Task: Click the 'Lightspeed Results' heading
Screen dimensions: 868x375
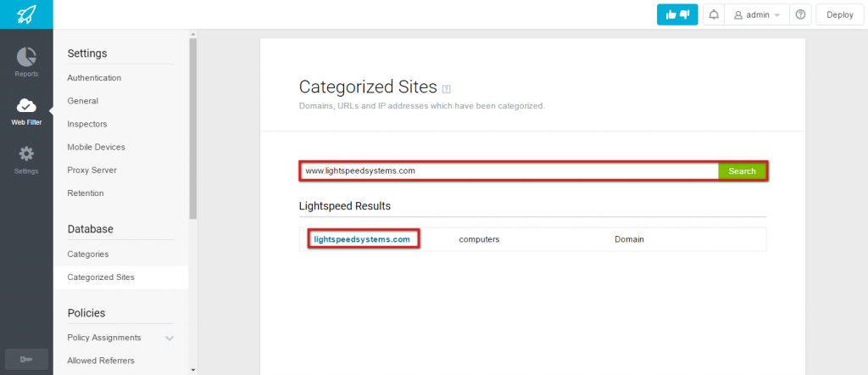Action: pos(344,206)
